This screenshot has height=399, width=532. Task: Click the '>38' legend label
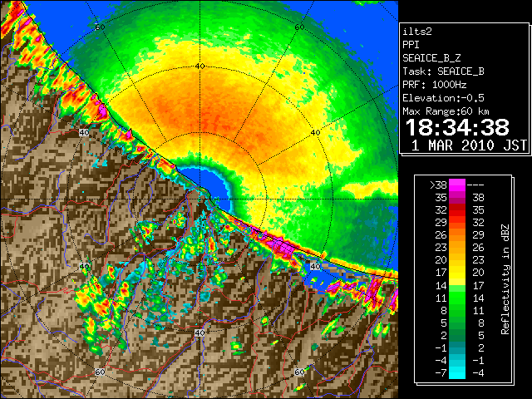click(438, 185)
